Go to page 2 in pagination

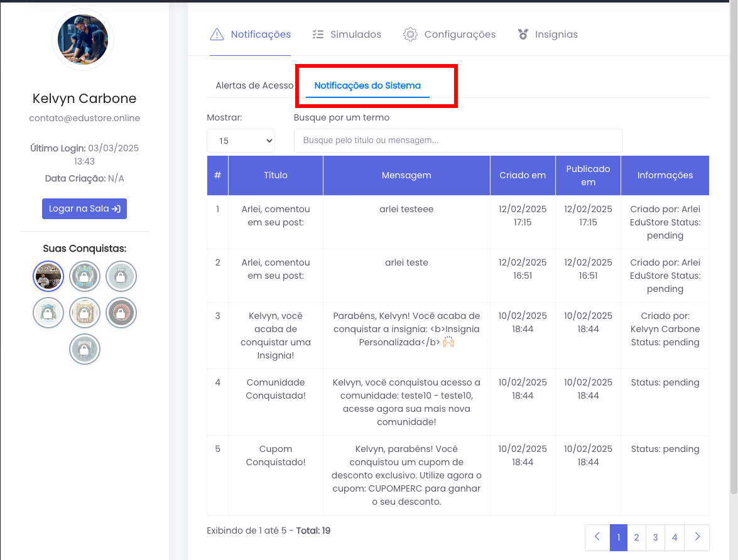click(636, 537)
